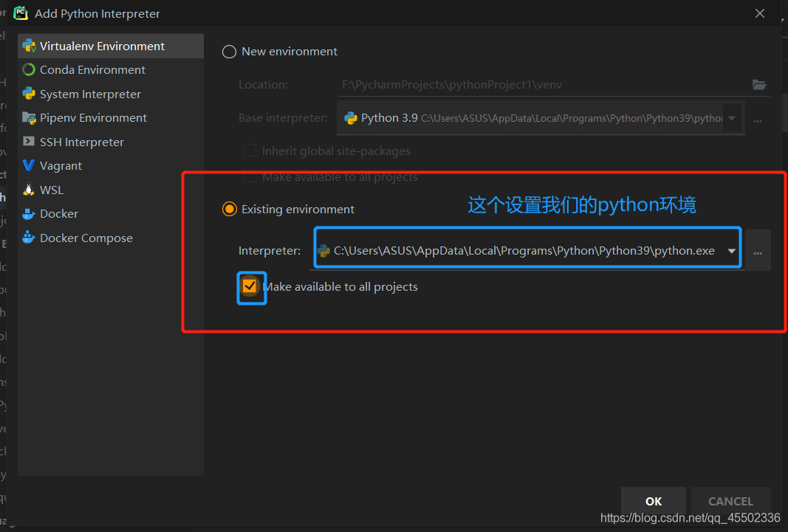Screen dimensions: 788x532
Task: Click the Python icon in Base interpreter field
Action: coord(350,118)
